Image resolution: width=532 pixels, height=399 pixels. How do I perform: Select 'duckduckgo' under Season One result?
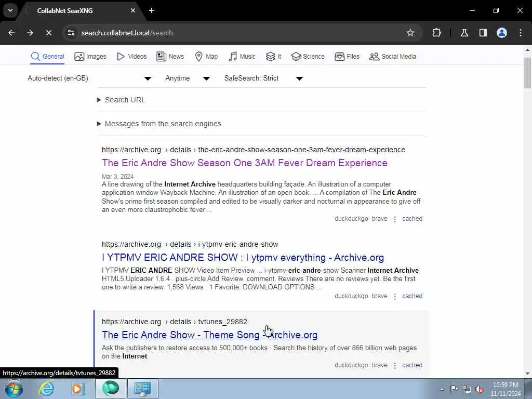pyautogui.click(x=351, y=219)
